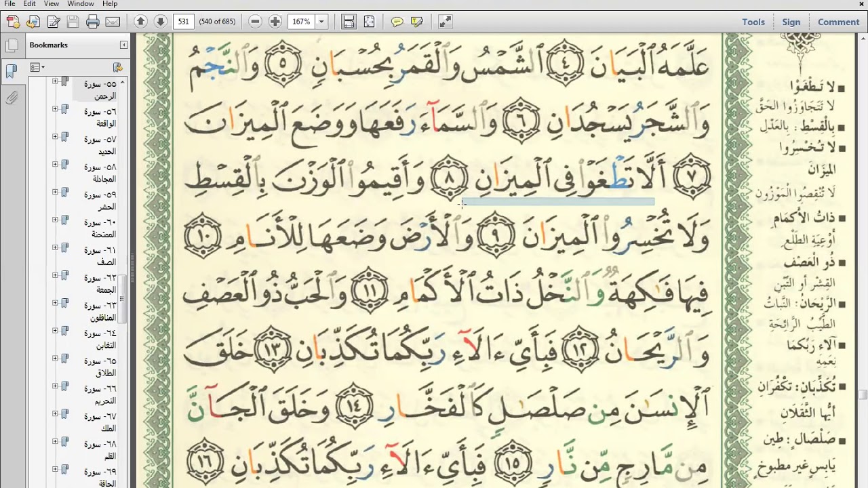
Task: Expand the ٥٩- سورة الحشر bookmark
Action: click(55, 192)
